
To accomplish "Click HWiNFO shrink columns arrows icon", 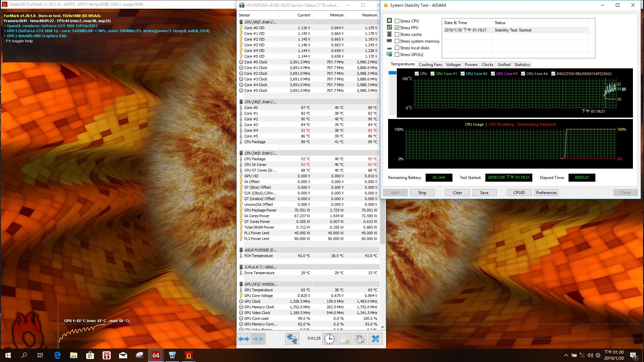I will click(258, 339).
